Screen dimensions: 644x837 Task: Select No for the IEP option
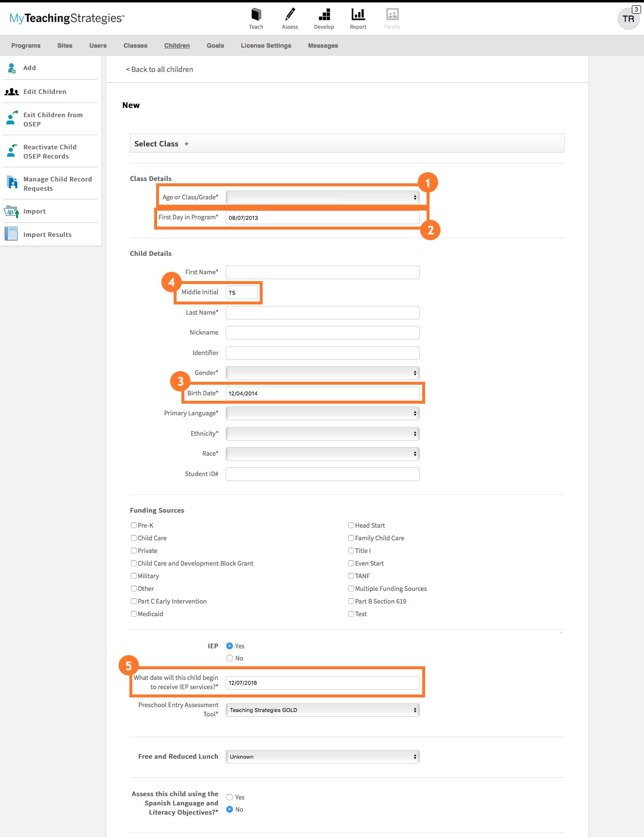230,658
